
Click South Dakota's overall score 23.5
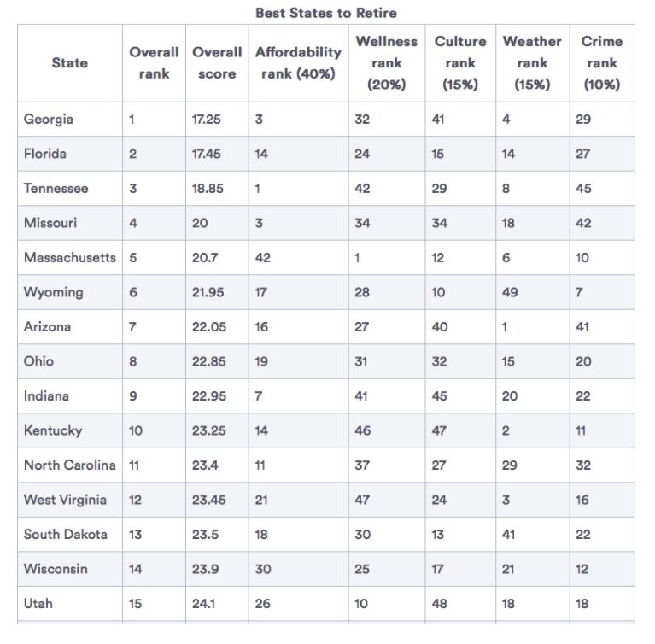click(205, 535)
